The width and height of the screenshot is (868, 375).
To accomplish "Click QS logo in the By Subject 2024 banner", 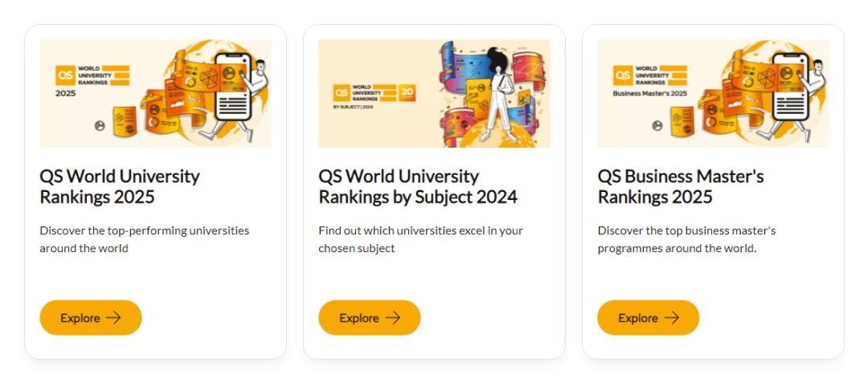I will click(x=341, y=93).
